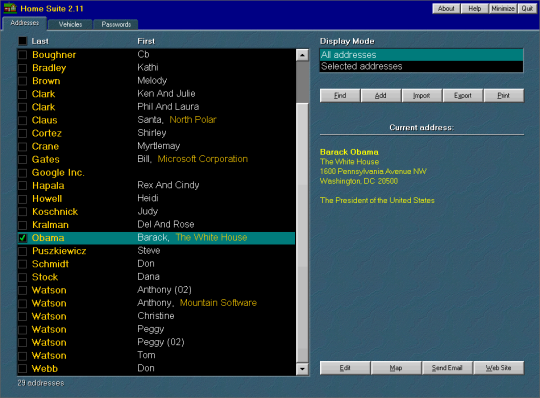540x398 pixels.
Task: Click the list scroll down arrow
Action: [x=302, y=369]
